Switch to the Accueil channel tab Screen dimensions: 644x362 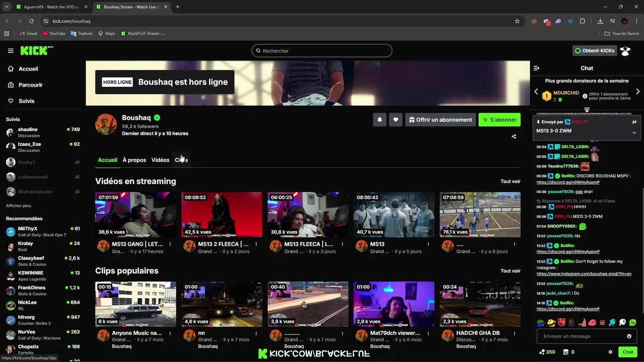click(x=107, y=160)
